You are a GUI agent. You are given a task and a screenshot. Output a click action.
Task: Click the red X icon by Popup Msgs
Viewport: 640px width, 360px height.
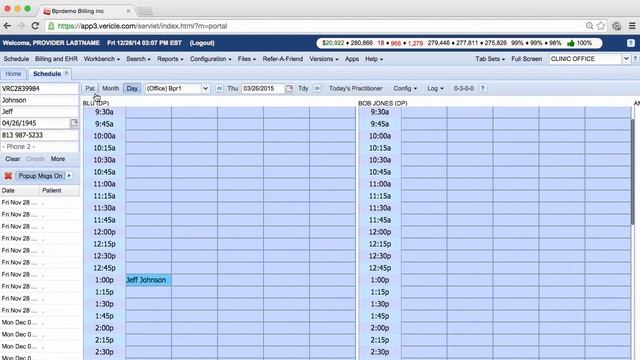8,176
